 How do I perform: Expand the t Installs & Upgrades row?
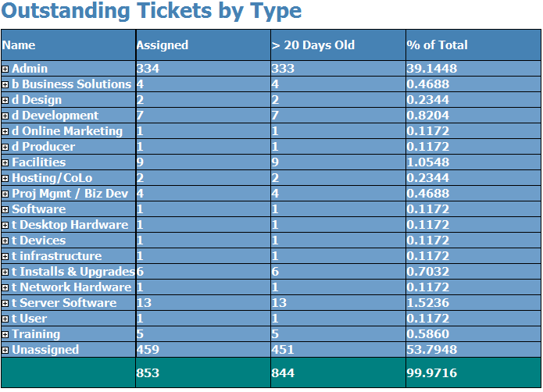5,273
